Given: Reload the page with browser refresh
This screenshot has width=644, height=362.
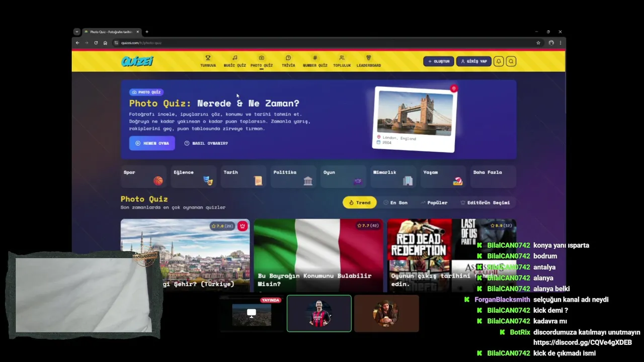Looking at the screenshot, I should (x=96, y=43).
